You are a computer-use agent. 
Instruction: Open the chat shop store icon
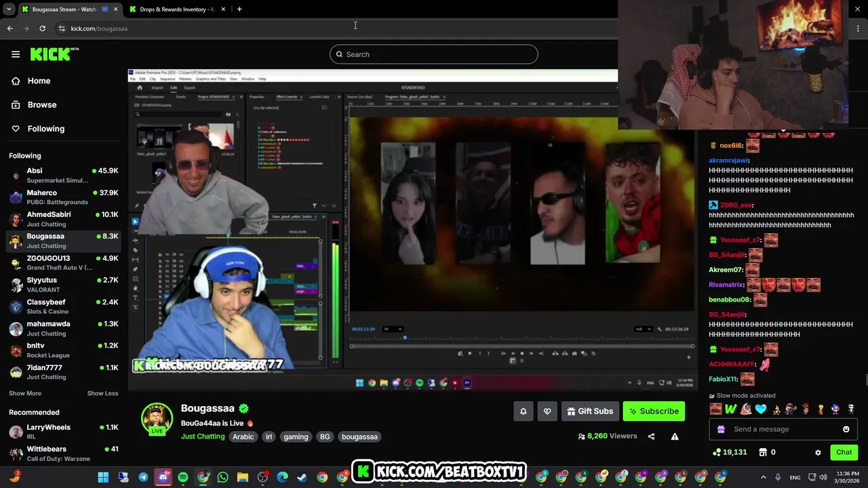coord(762,452)
